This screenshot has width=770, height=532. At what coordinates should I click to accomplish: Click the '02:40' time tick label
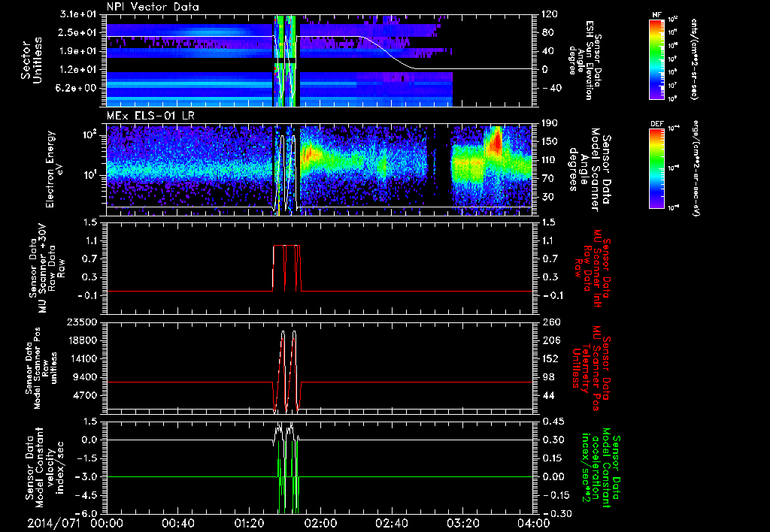click(391, 523)
